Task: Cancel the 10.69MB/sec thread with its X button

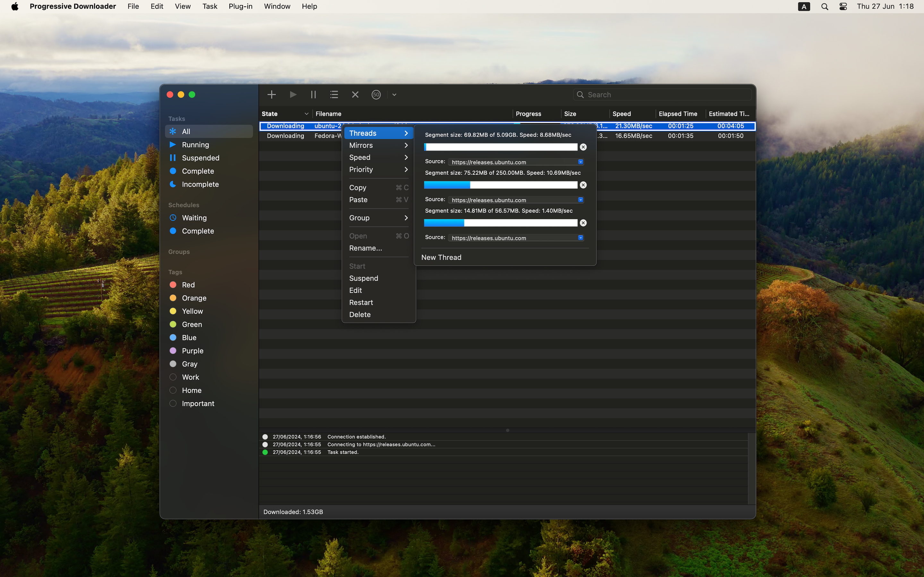Action: [x=583, y=185]
